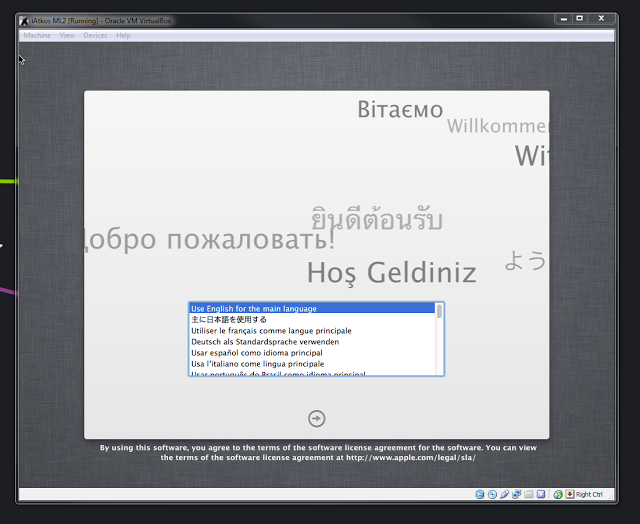Click the hard disk activity status icon
This screenshot has height=524, width=640.
(480, 494)
